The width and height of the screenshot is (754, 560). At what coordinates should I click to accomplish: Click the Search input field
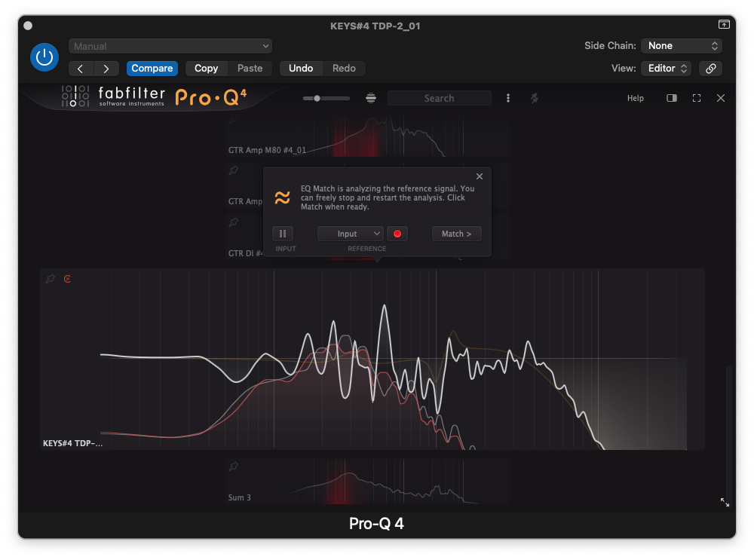tap(439, 98)
